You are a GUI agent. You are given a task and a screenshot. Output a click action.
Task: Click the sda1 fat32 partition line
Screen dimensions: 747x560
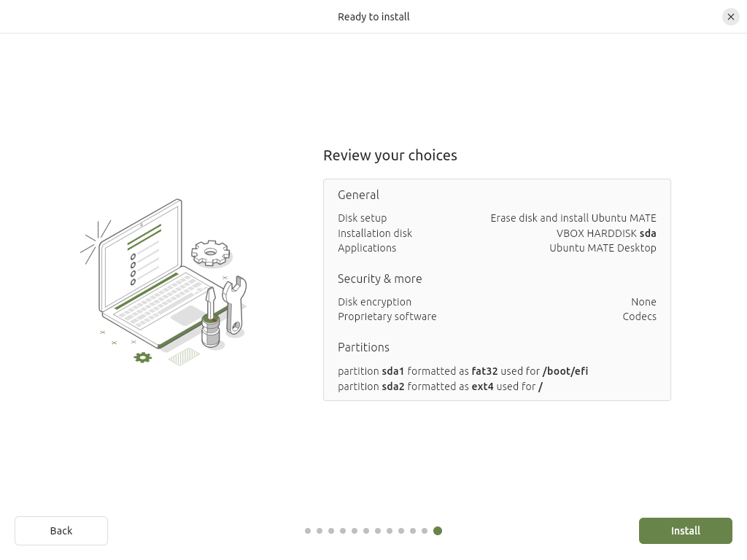(x=462, y=371)
